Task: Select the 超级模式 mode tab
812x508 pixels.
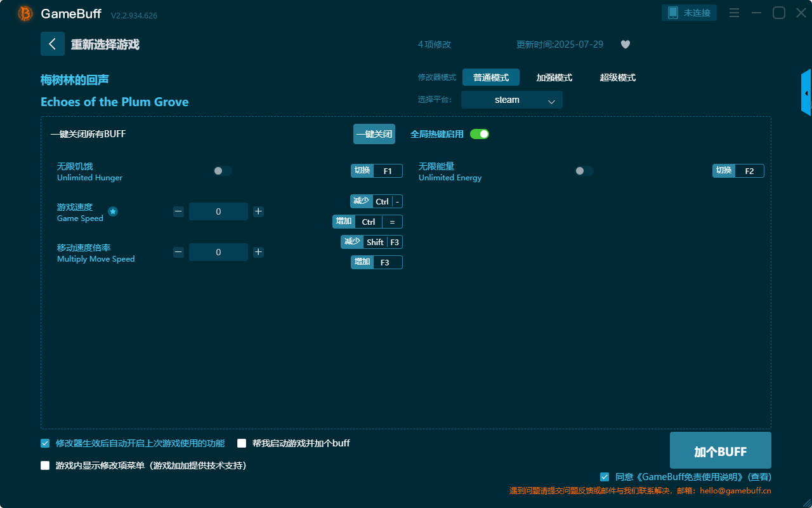Action: tap(618, 77)
